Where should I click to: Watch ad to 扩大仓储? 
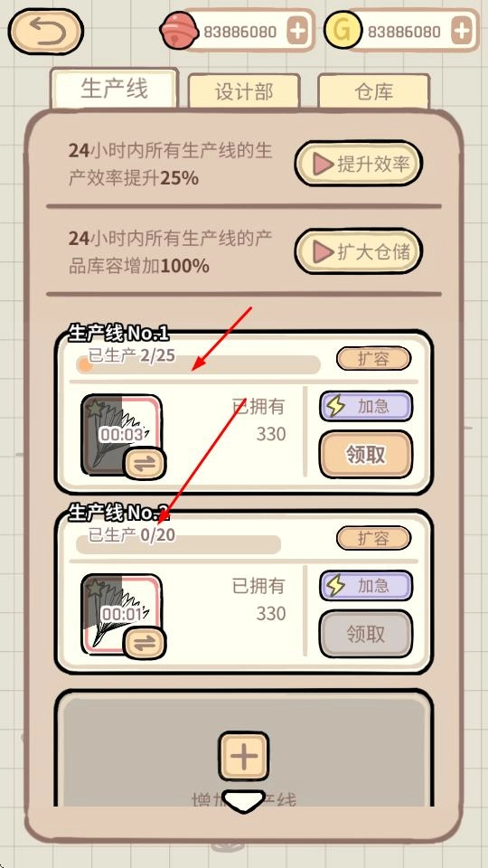[x=359, y=252]
